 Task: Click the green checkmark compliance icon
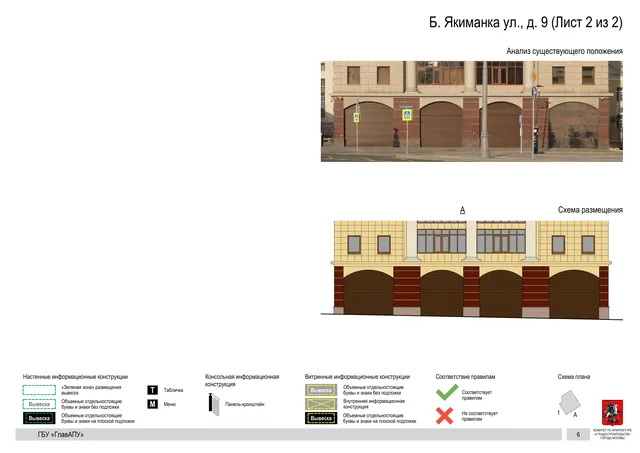pyautogui.click(x=447, y=393)
